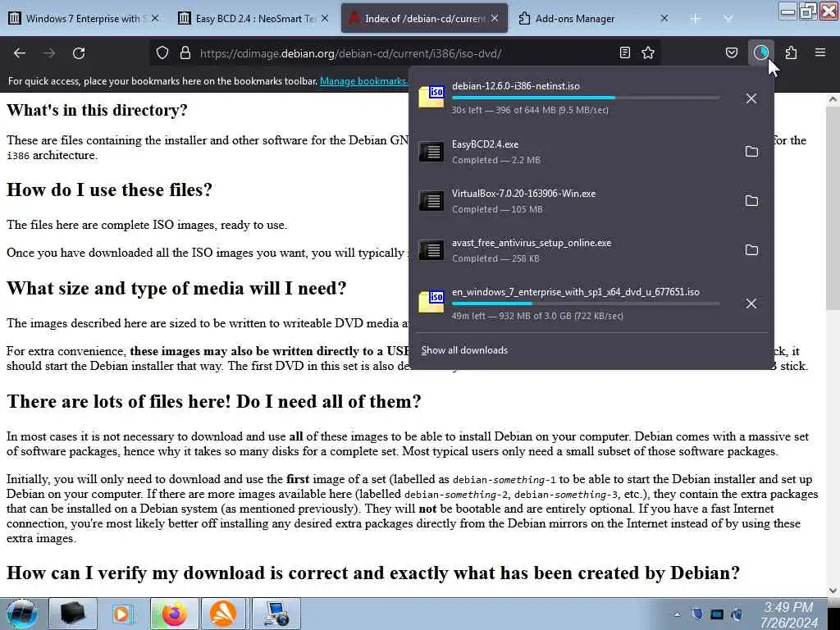
Task: Expand the list all tabs chevron
Action: [x=728, y=18]
